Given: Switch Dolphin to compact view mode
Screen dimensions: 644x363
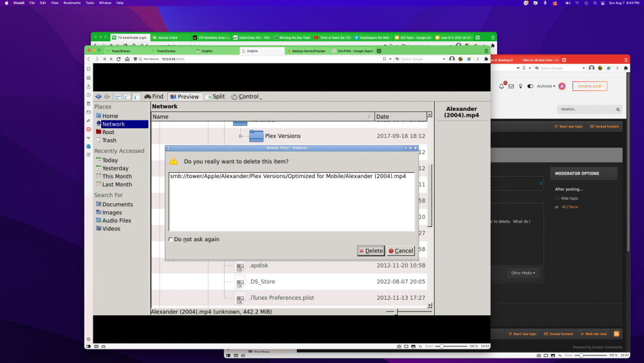Looking at the screenshot, I should 127,97.
